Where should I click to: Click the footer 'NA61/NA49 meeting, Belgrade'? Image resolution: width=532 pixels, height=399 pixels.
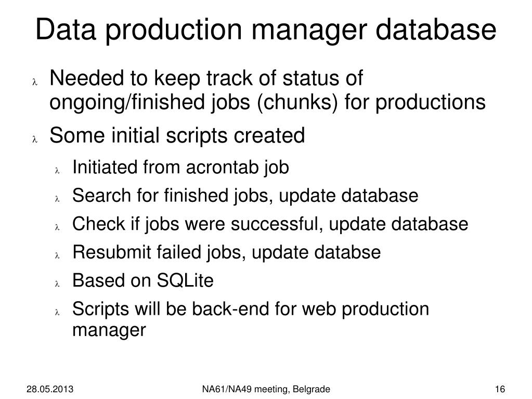tap(266, 390)
